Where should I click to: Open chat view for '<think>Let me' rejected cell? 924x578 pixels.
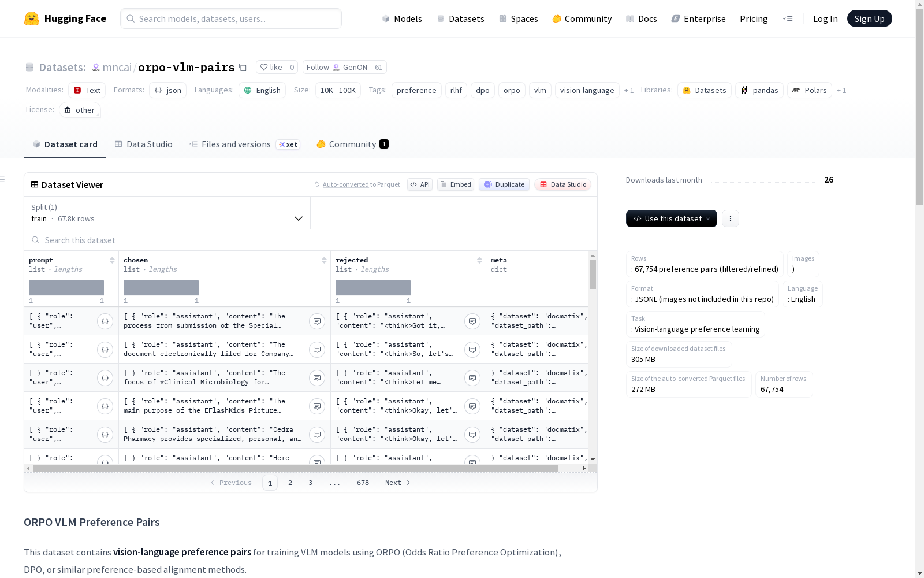(x=472, y=378)
